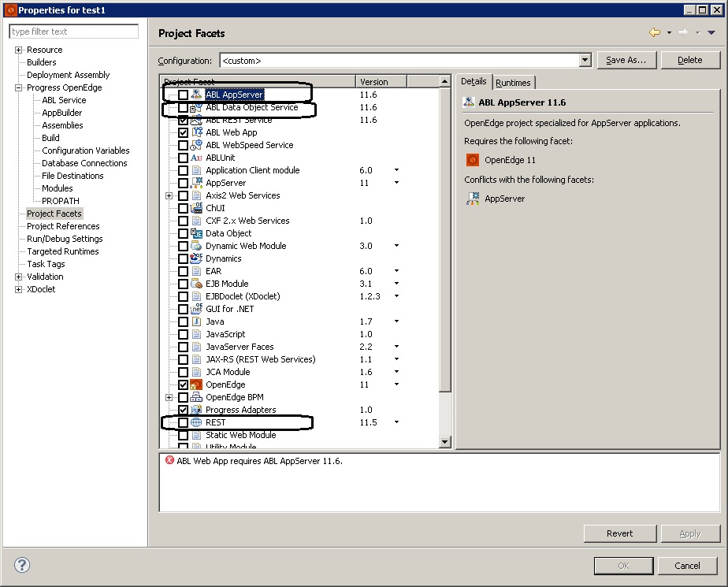This screenshot has width=728, height=587.
Task: Click the Dynamic Web Module icon
Action: click(x=196, y=246)
